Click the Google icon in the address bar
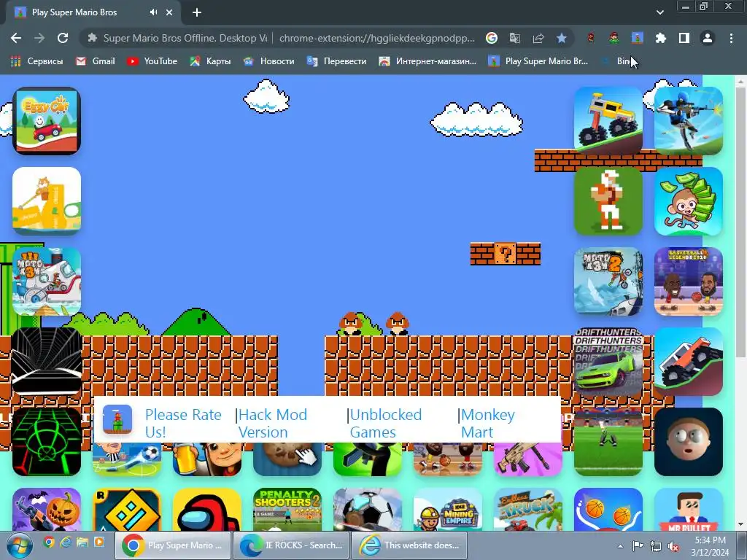 click(x=492, y=38)
